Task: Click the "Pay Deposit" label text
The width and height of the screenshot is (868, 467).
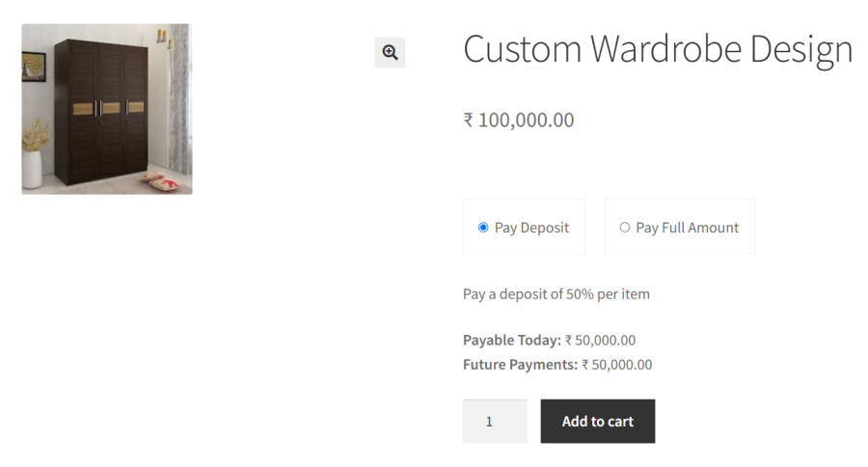Action: coord(531,228)
